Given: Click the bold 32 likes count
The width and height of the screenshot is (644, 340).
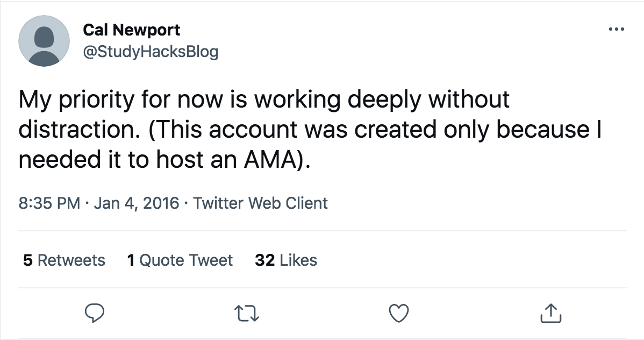Looking at the screenshot, I should pyautogui.click(x=265, y=260).
